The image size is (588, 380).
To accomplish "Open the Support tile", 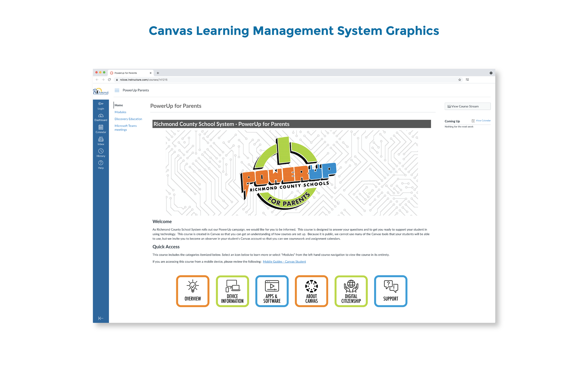I will (391, 291).
